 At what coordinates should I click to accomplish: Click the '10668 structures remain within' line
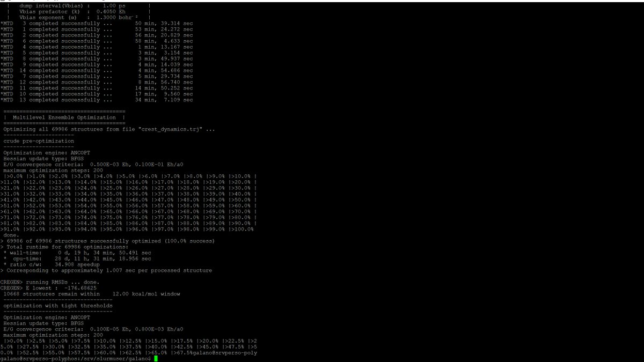click(x=92, y=294)
